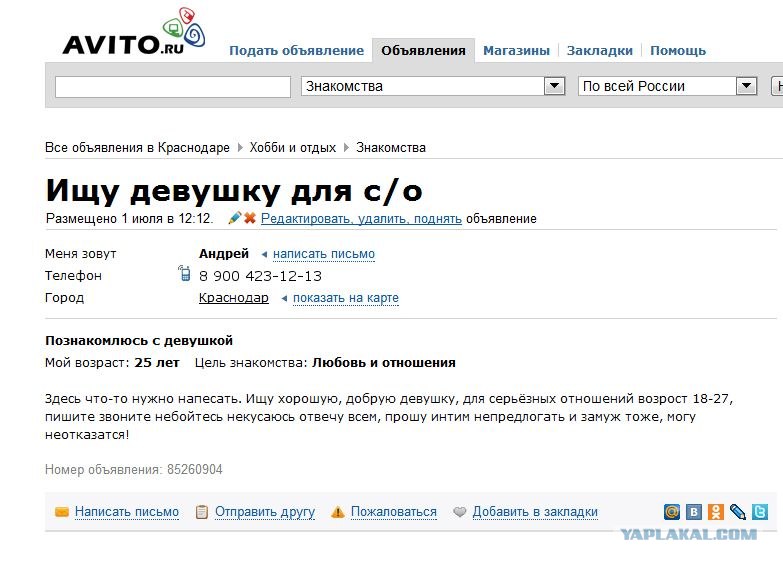Expand the По всей России region dropdown
The width and height of the screenshot is (783, 564).
(746, 87)
